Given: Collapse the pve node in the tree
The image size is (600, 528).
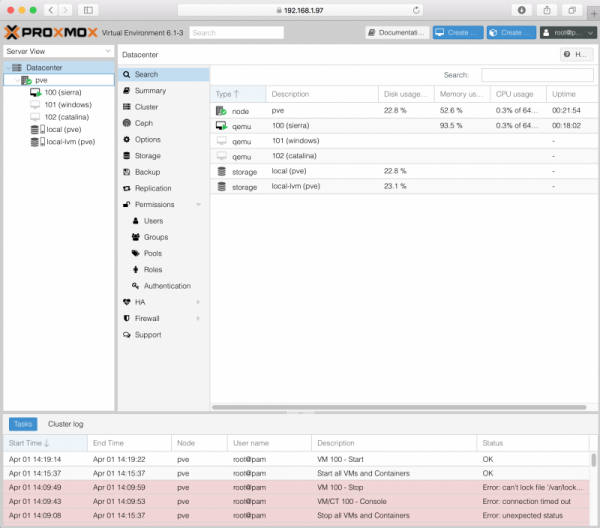Looking at the screenshot, I should [18, 80].
